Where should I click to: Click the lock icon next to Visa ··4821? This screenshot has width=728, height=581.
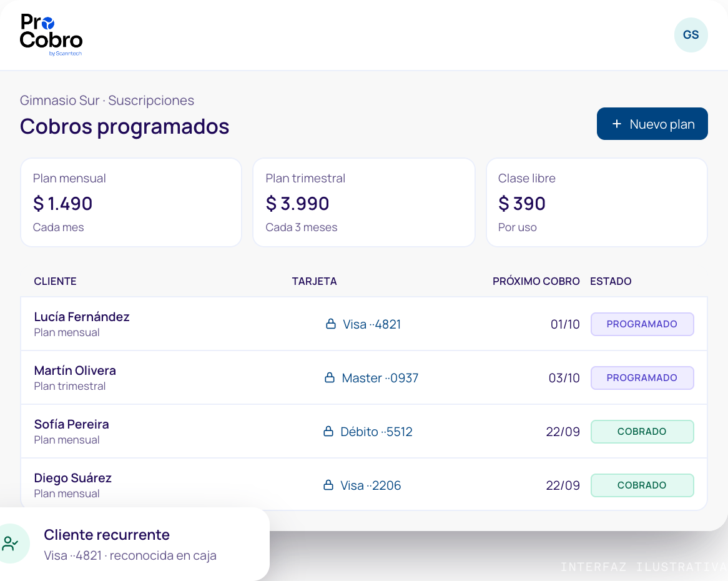pyautogui.click(x=330, y=324)
